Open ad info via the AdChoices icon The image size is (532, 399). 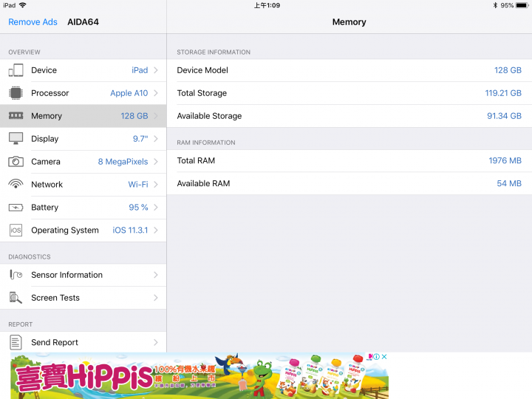pyautogui.click(x=376, y=357)
